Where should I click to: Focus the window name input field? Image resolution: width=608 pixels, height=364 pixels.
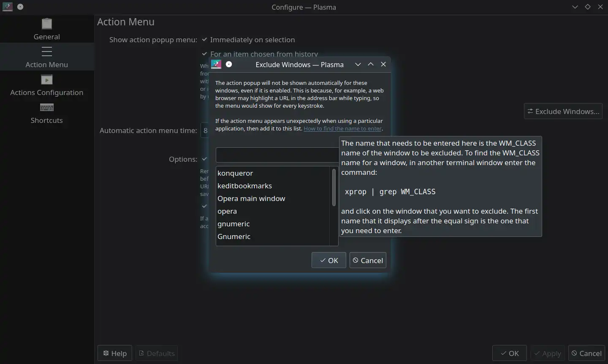[277, 155]
